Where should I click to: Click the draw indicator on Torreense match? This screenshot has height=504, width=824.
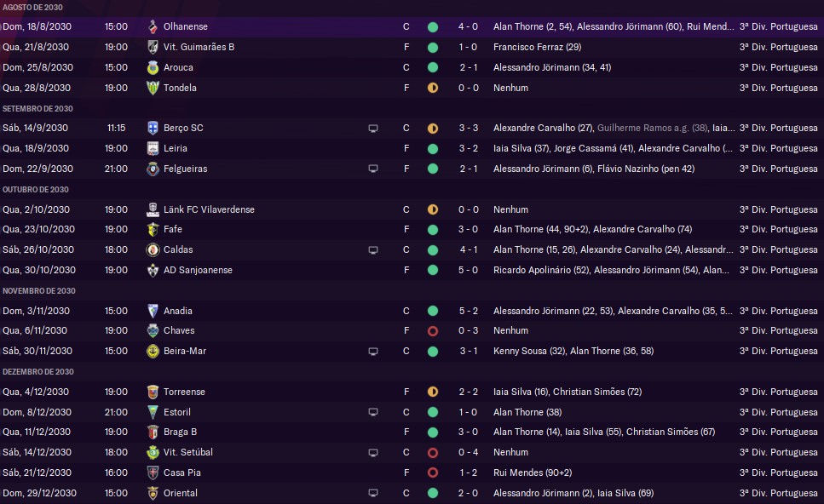click(x=433, y=392)
